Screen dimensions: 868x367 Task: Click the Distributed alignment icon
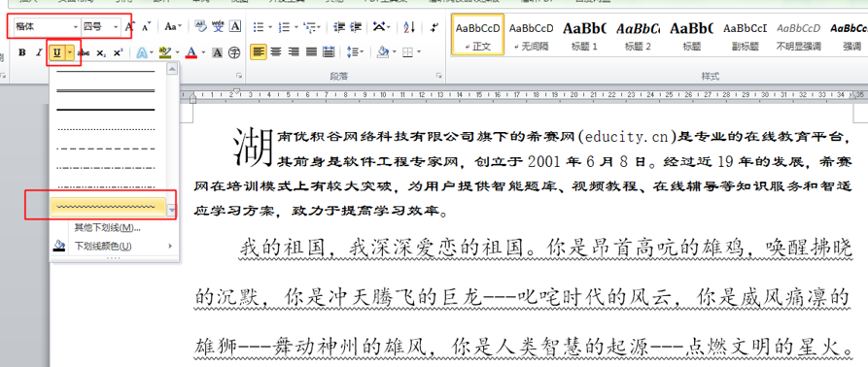[x=329, y=52]
